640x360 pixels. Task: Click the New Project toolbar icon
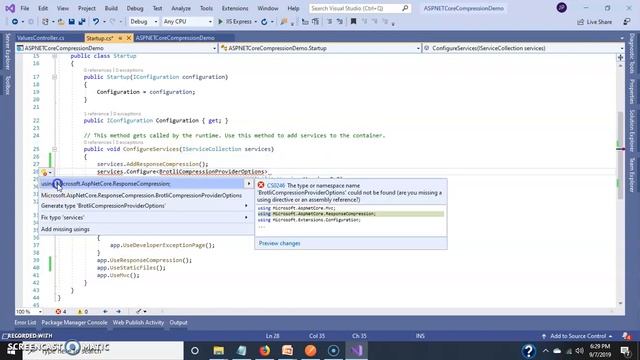(x=45, y=22)
